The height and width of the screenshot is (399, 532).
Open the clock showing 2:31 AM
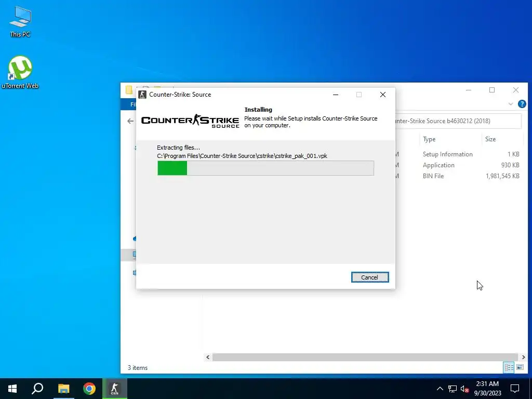(x=487, y=389)
